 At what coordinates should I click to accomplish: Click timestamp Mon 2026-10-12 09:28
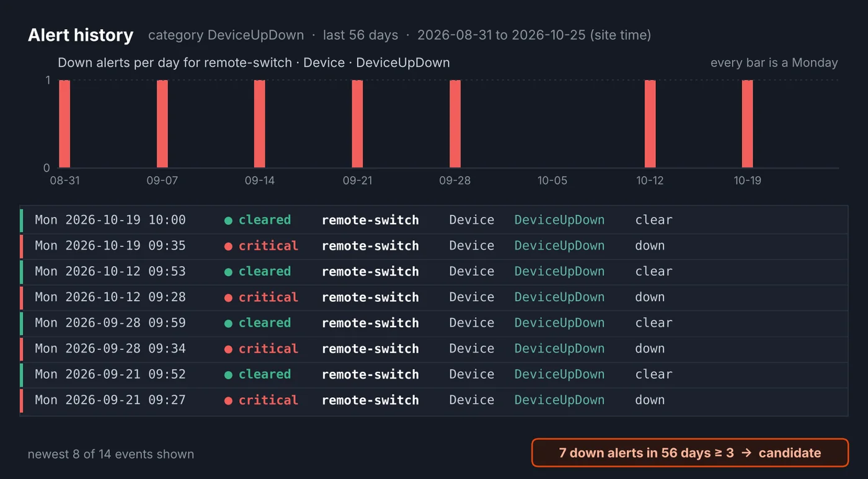click(x=110, y=297)
